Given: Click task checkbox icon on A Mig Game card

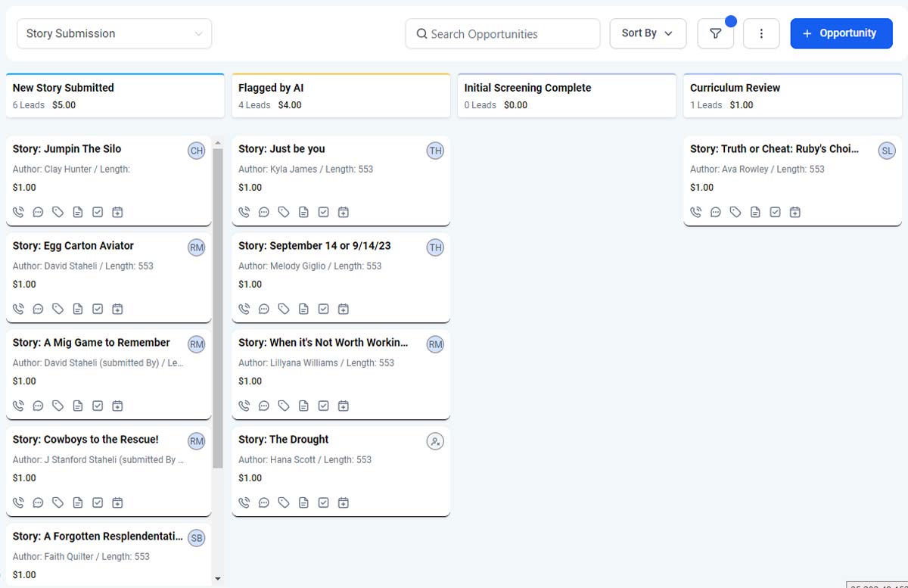Looking at the screenshot, I should pyautogui.click(x=98, y=406).
